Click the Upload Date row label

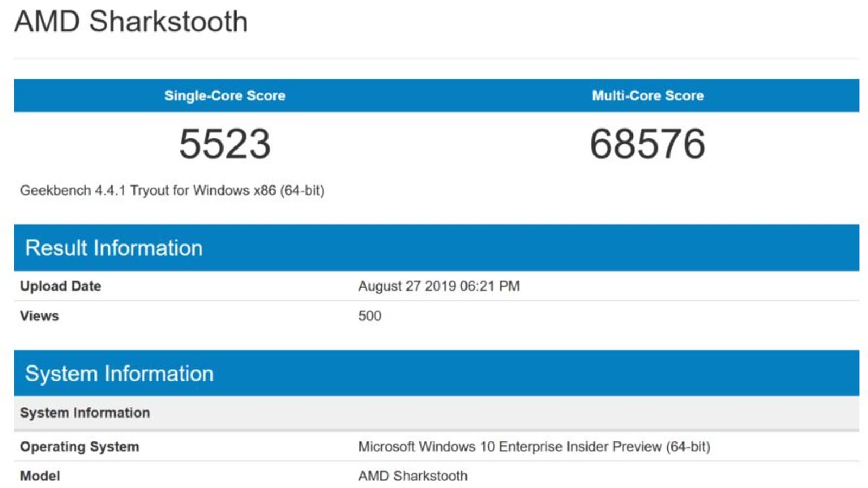coord(60,286)
